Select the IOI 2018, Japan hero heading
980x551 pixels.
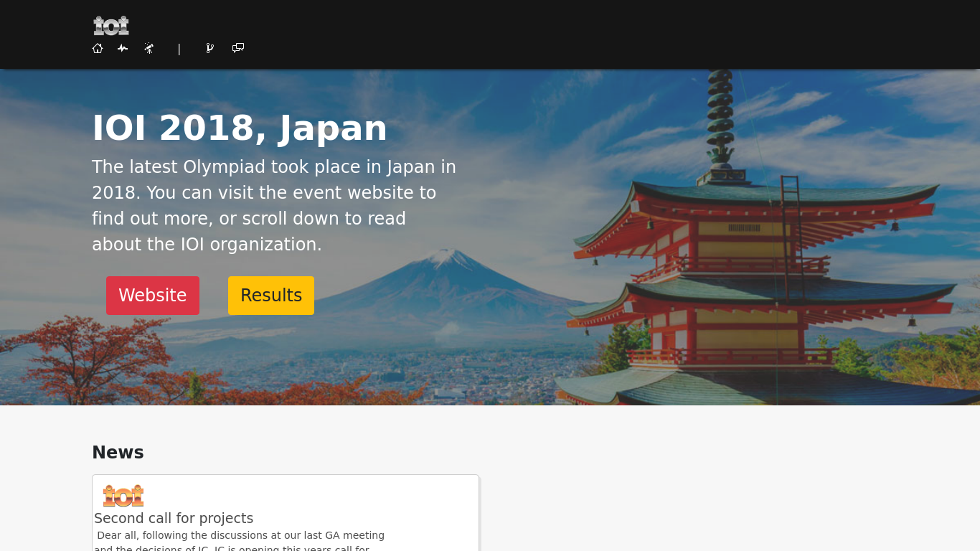tap(240, 128)
